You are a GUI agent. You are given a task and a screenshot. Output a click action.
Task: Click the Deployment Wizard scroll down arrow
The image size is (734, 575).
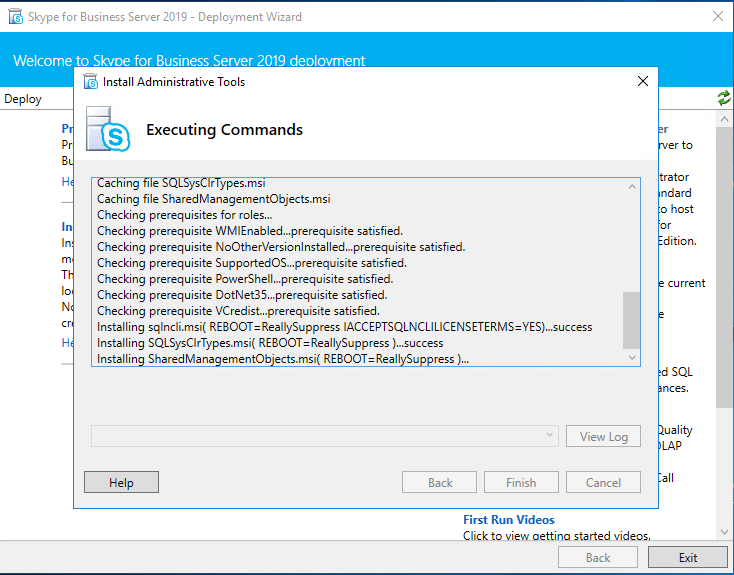[724, 532]
